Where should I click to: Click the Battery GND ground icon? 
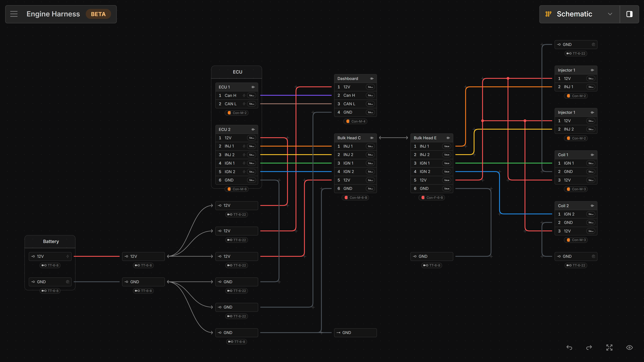point(67,282)
